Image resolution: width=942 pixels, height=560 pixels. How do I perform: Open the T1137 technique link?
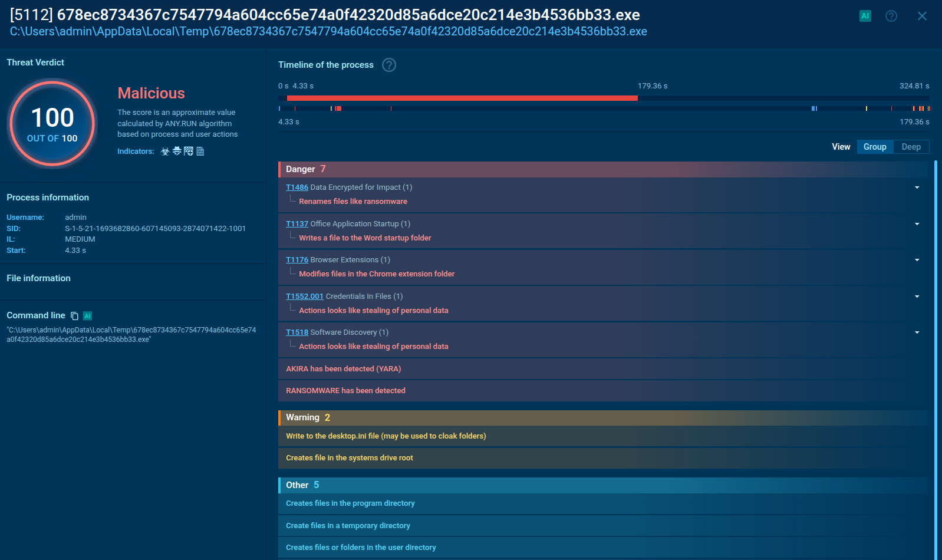(x=297, y=224)
